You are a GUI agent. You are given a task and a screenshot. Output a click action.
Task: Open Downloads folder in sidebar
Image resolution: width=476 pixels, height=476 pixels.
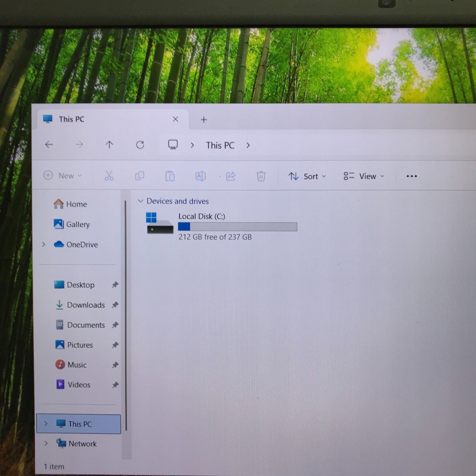[x=80, y=305]
